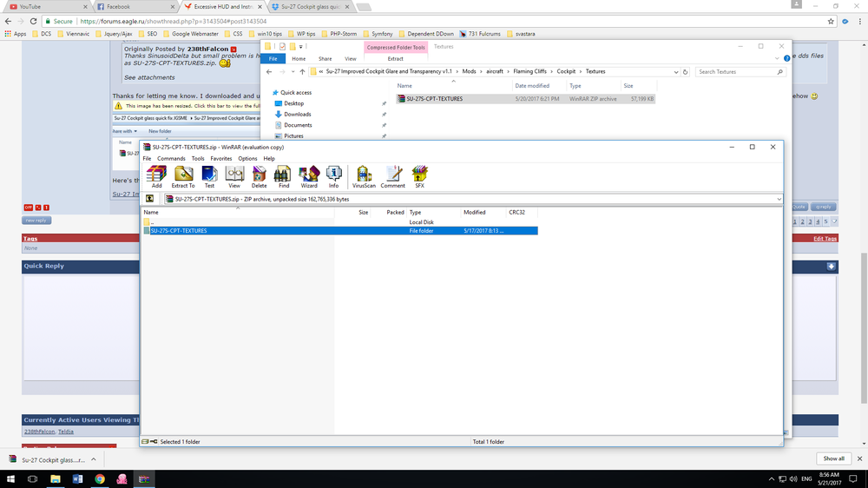868x488 pixels.
Task: Run the Test archive tool in WinRAR
Action: 209,177
